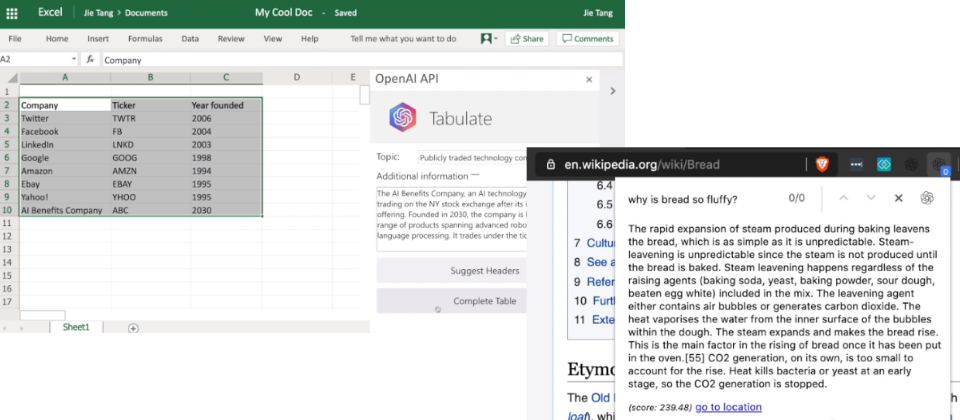
Task: Click the Brave shield icon
Action: [x=822, y=164]
